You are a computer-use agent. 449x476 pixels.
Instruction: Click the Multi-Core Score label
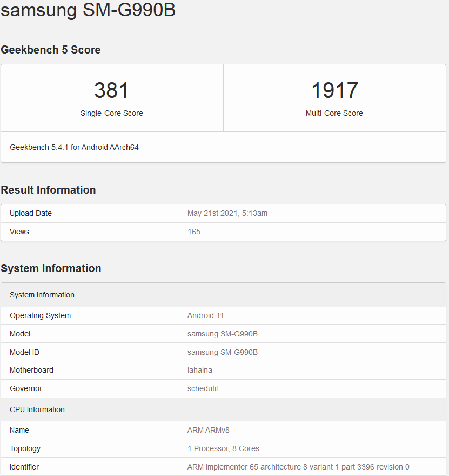click(334, 113)
